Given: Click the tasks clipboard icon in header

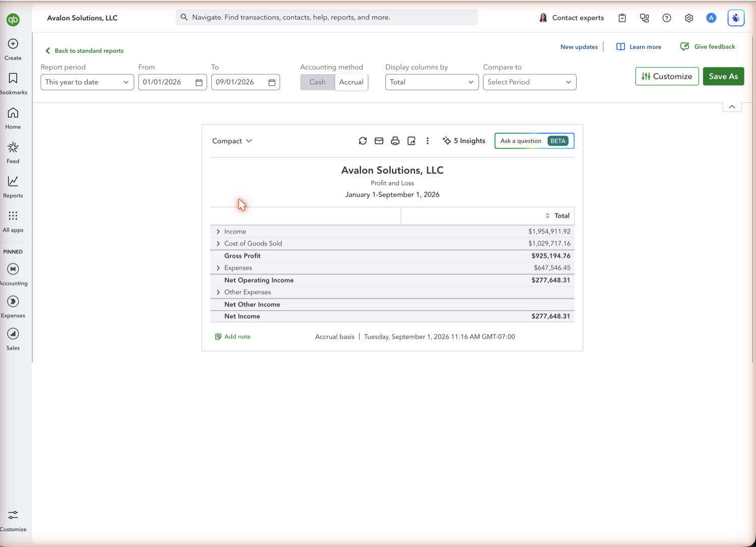Looking at the screenshot, I should pos(622,18).
